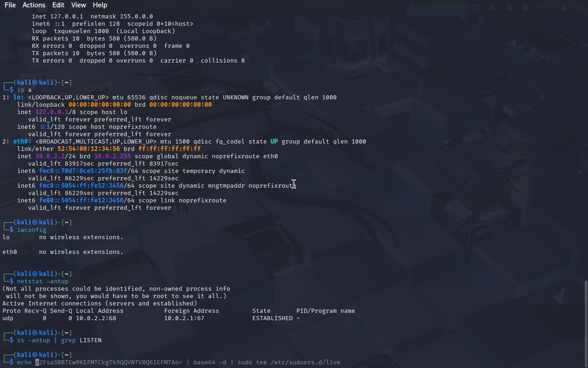Screen dimensions: 588x368
Task: Click the 'lo:' interface label
Action: [19, 97]
